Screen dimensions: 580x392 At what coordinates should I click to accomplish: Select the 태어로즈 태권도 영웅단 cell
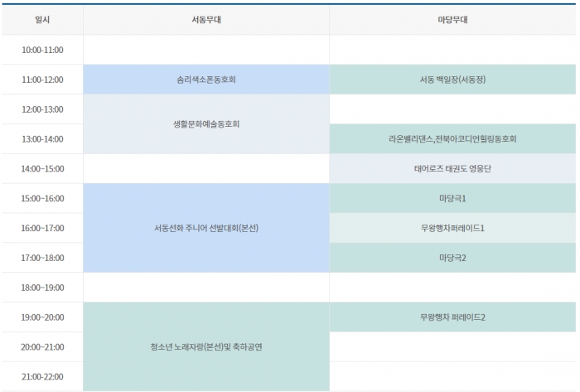point(452,169)
